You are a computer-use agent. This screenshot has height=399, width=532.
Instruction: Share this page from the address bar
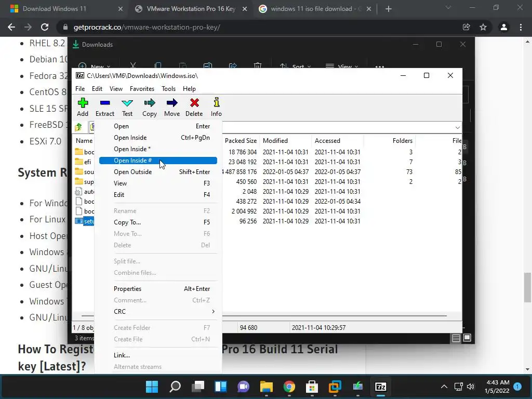click(466, 27)
